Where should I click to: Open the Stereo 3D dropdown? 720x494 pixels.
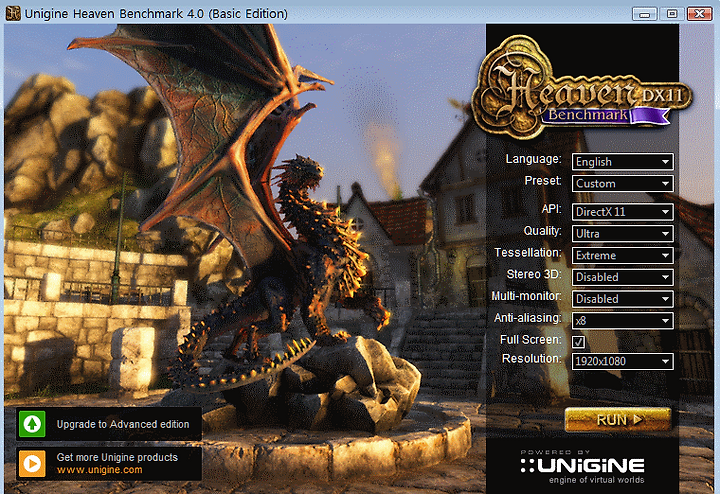pyautogui.click(x=623, y=277)
